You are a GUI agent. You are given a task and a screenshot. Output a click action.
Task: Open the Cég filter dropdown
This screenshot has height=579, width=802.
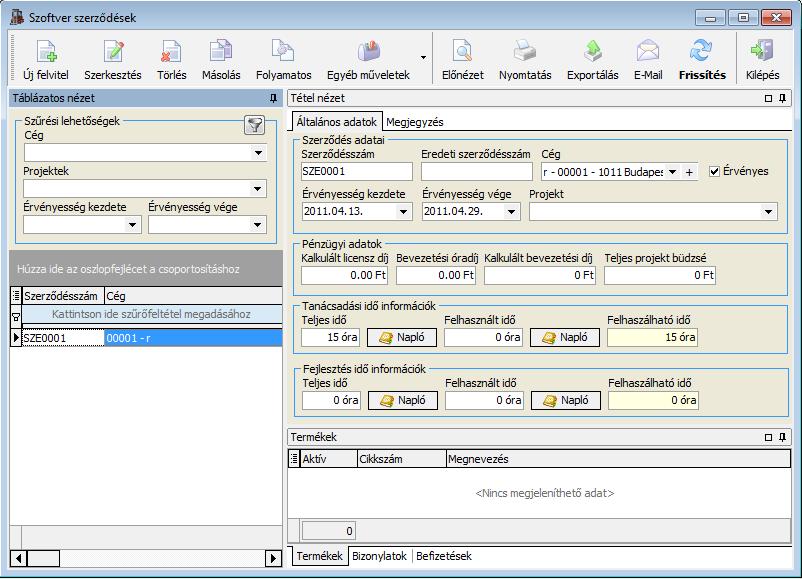tap(259, 152)
